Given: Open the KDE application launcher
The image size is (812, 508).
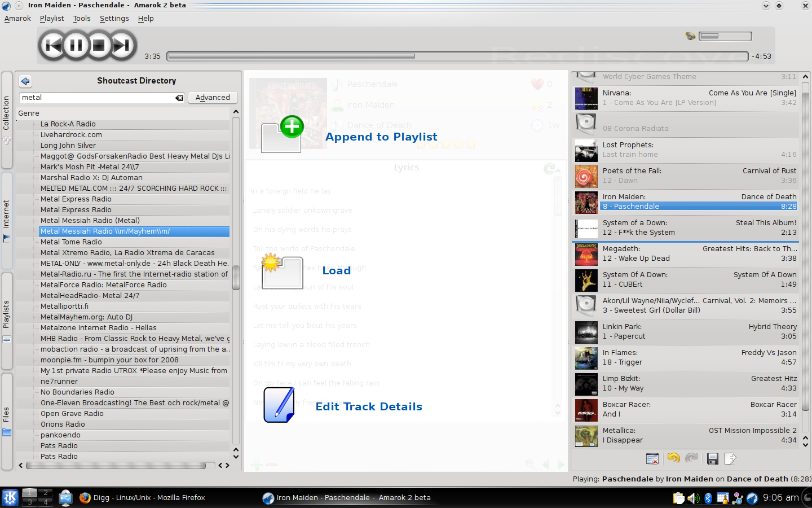Looking at the screenshot, I should click(10, 498).
